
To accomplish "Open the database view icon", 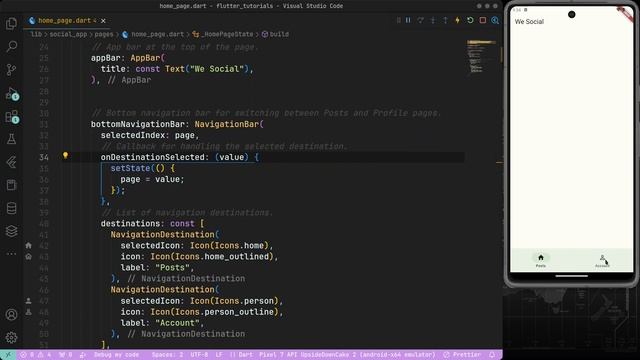I will pyautogui.click(x=11, y=208).
